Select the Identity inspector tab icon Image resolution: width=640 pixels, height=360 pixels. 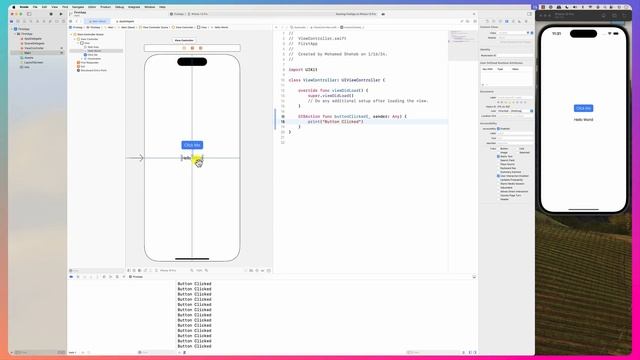pyautogui.click(x=507, y=21)
